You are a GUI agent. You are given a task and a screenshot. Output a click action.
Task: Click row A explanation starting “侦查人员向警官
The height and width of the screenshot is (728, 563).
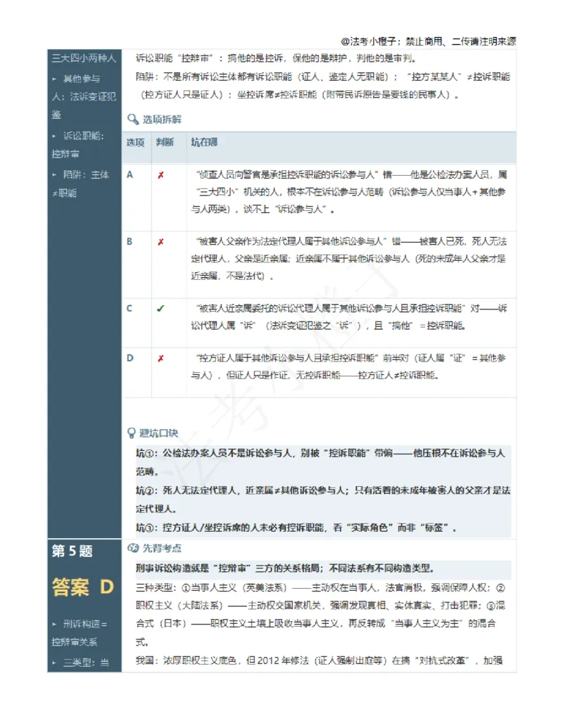(x=349, y=192)
